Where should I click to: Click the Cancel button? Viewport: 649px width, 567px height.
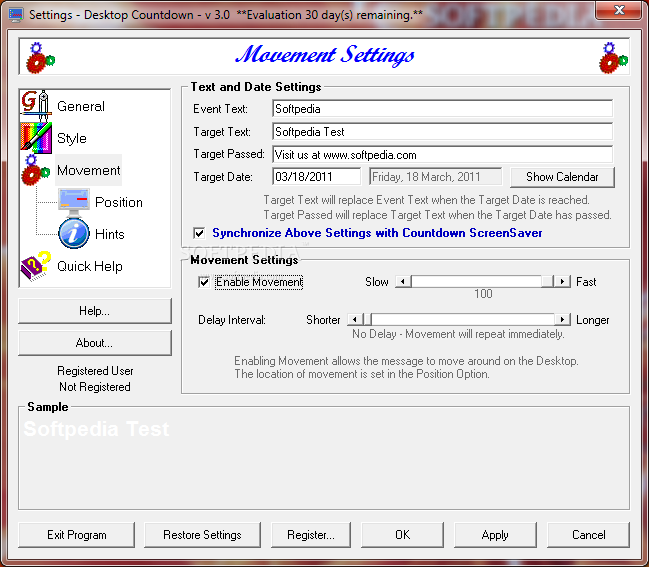[x=588, y=535]
